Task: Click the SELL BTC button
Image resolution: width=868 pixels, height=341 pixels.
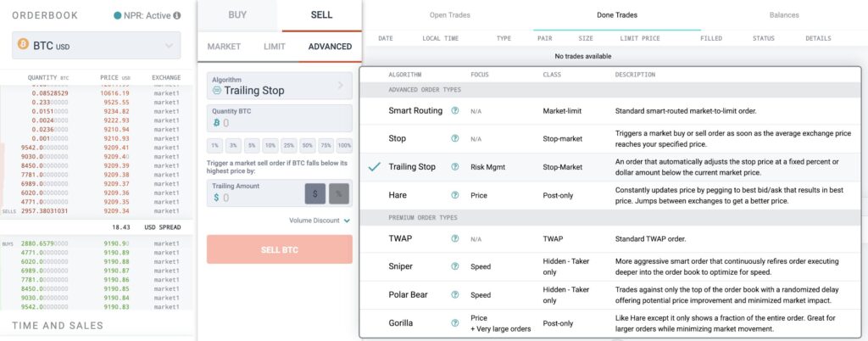Action: point(280,249)
